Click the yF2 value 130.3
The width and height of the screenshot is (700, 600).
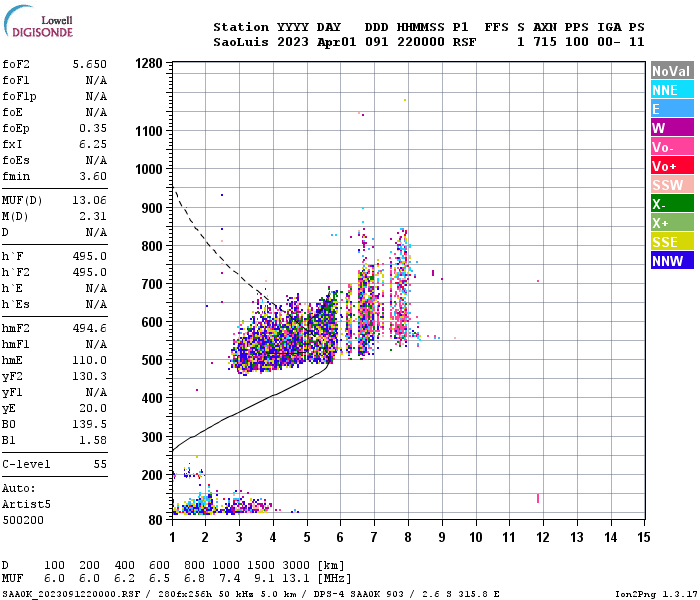click(90, 376)
